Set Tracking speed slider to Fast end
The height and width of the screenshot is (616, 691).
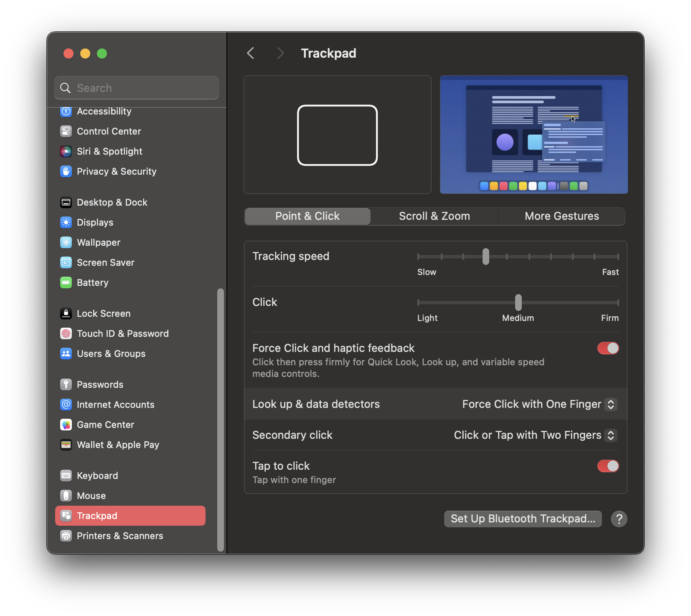point(618,257)
